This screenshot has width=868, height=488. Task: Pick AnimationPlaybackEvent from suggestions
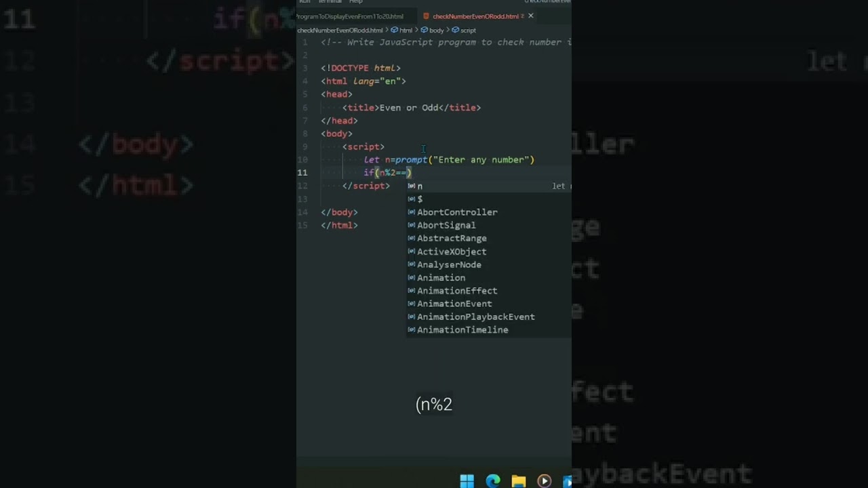(489, 317)
